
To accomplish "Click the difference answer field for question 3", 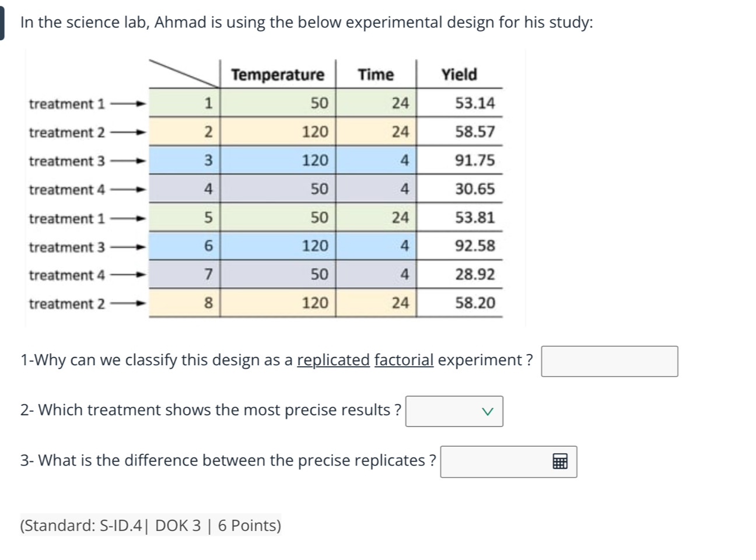I will (496, 461).
